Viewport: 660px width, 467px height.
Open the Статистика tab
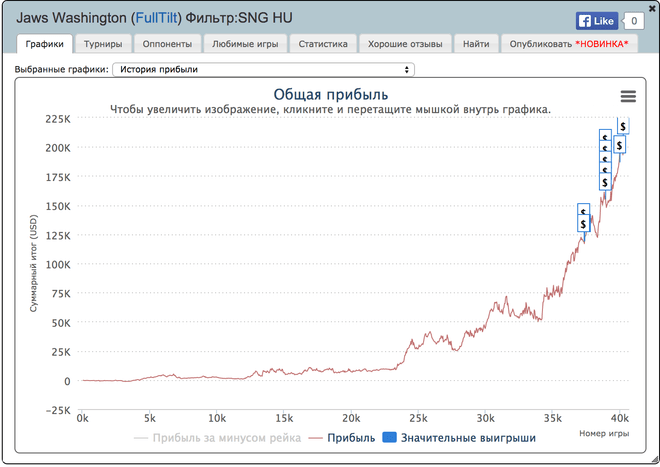point(323,44)
